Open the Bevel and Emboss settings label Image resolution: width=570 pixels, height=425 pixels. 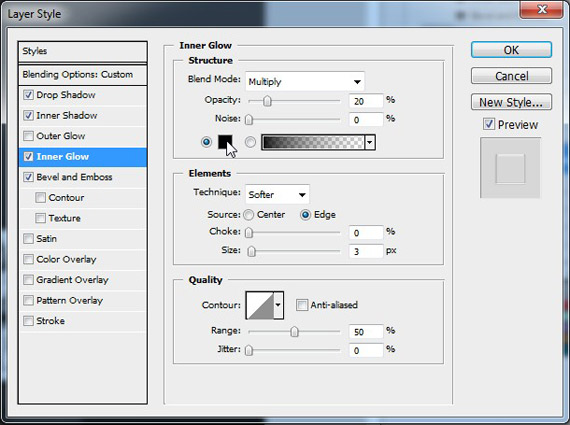(x=74, y=177)
